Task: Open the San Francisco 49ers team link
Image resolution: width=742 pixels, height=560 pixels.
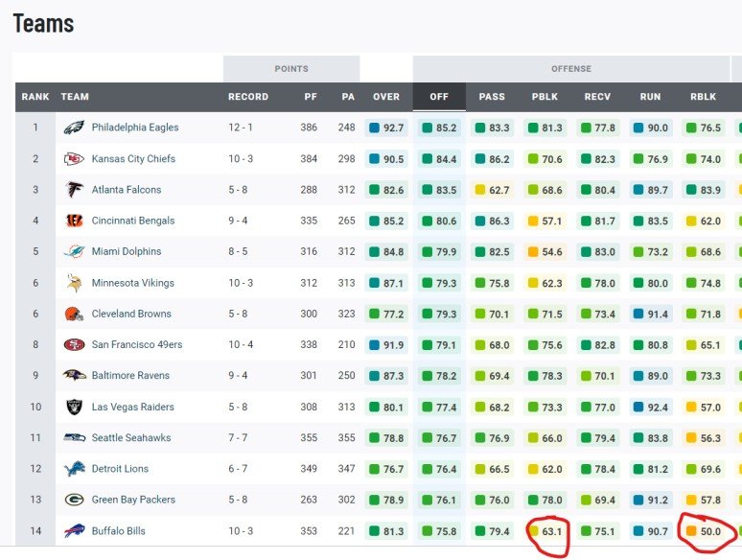Action: click(137, 344)
